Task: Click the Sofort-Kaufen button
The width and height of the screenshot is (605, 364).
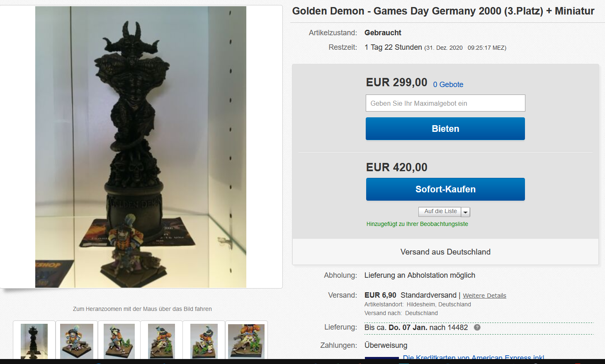Action: pos(445,189)
